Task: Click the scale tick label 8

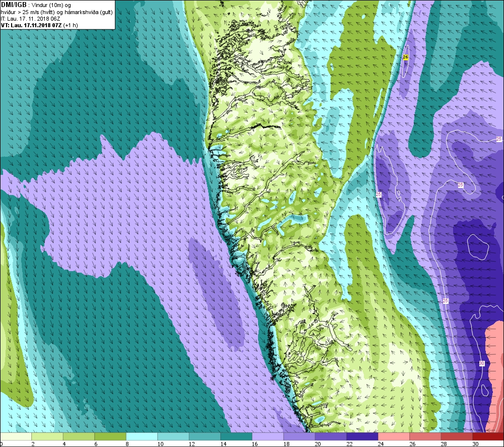Action: point(128,444)
